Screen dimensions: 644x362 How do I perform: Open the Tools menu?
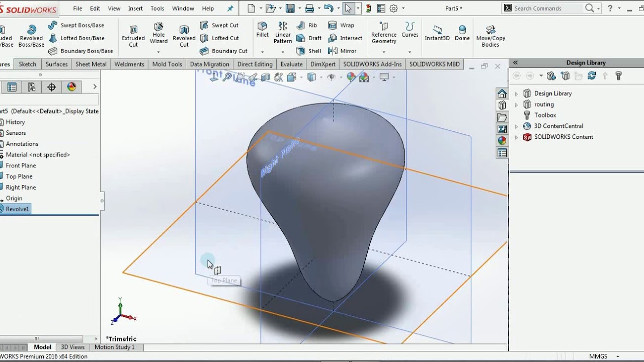(157, 9)
